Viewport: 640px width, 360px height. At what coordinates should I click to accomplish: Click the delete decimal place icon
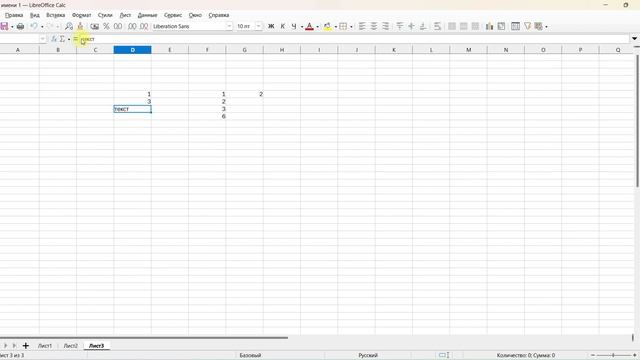click(144, 26)
